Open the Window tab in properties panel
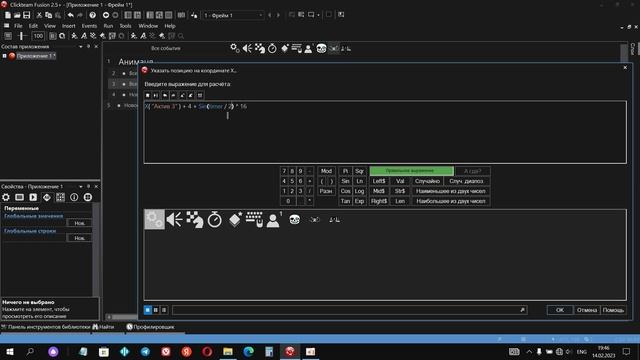The image size is (640, 360). pos(19,198)
